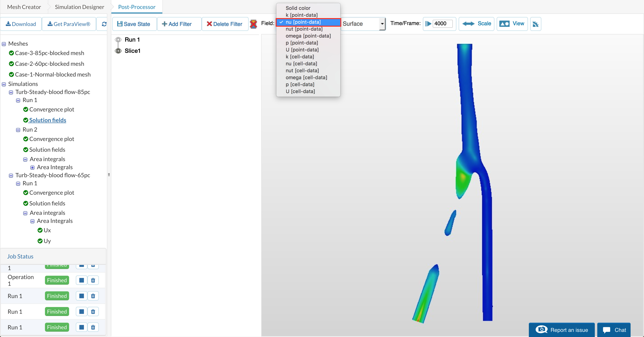Toggle visibility eye of Run 1 filter
The width and height of the screenshot is (644, 337).
[x=118, y=40]
